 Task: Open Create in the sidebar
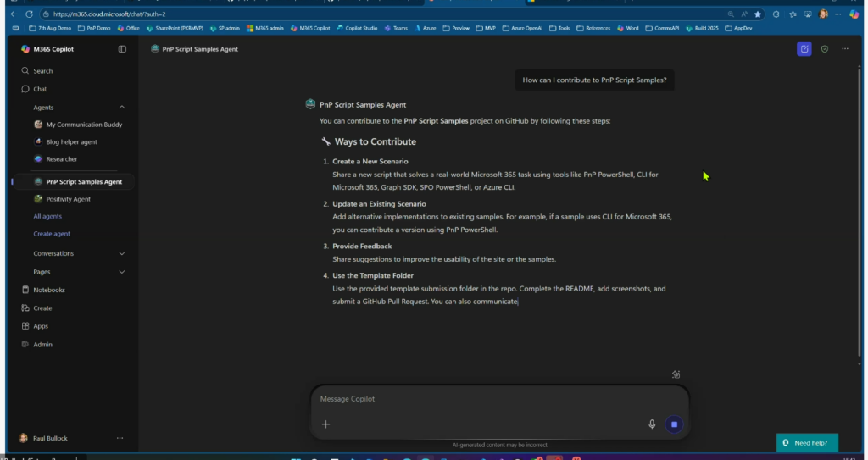pyautogui.click(x=36, y=308)
